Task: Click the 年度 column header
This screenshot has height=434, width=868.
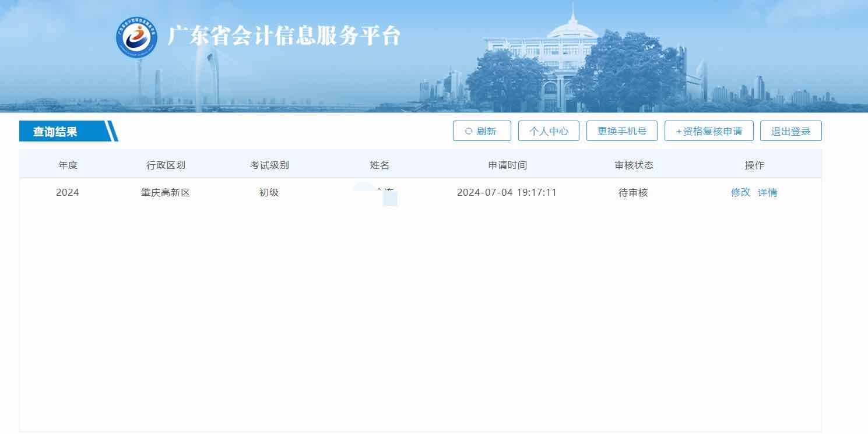Action: (x=68, y=165)
